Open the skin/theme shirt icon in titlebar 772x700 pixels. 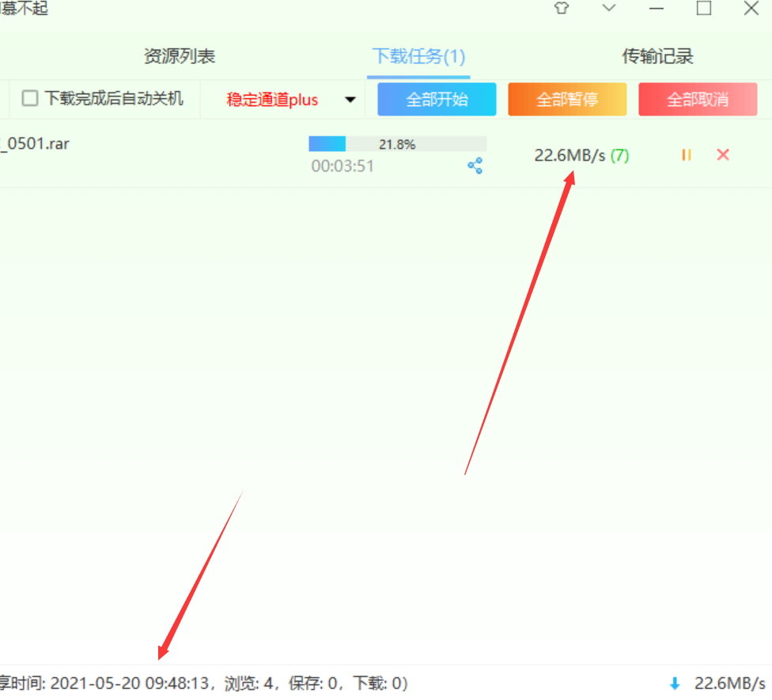click(561, 9)
